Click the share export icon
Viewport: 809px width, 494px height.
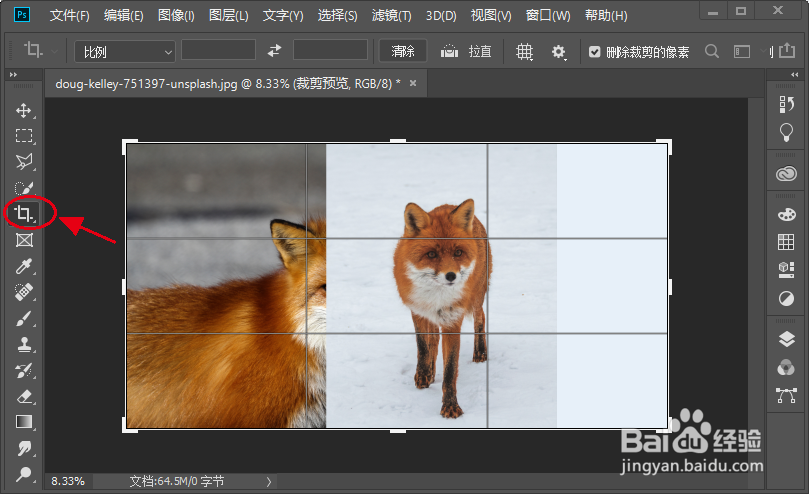pyautogui.click(x=787, y=51)
